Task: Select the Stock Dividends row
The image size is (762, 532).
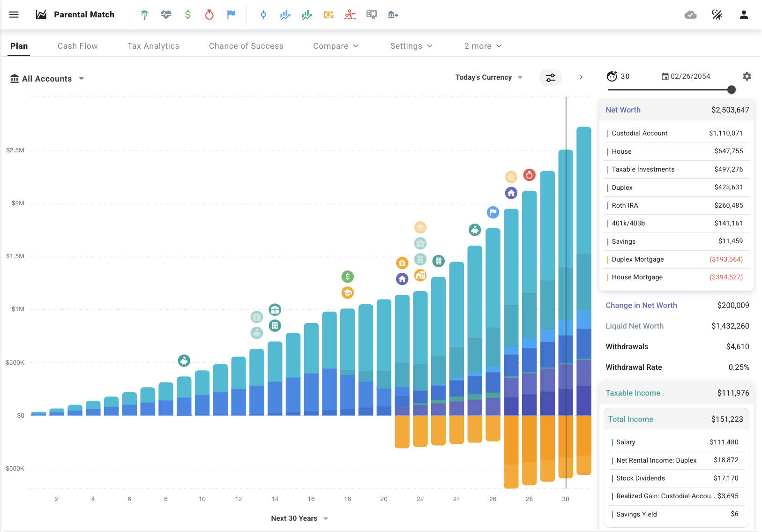Action: (676, 478)
